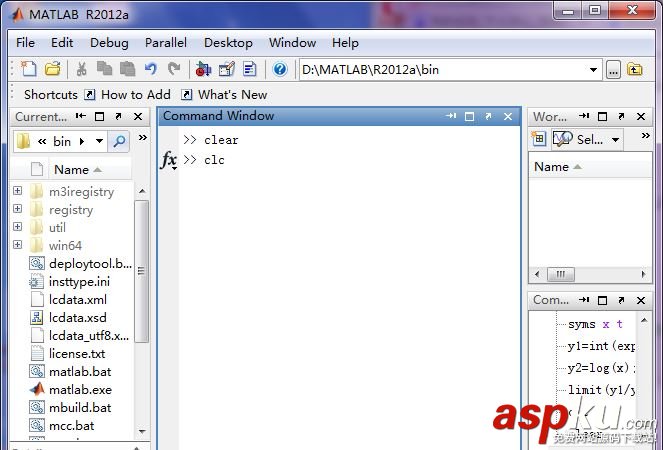Expand the m3iregistry folder
Viewport: 663px width, 450px height.
[17, 191]
